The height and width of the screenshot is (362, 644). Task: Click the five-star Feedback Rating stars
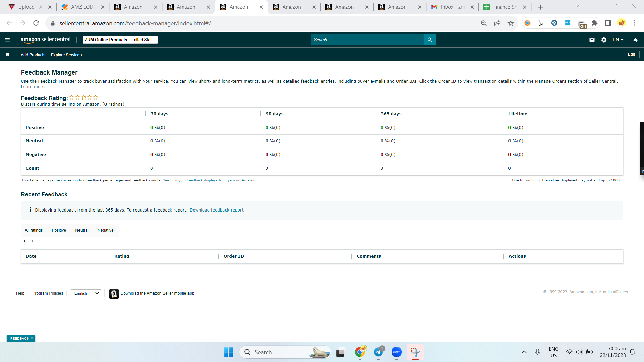(x=84, y=98)
